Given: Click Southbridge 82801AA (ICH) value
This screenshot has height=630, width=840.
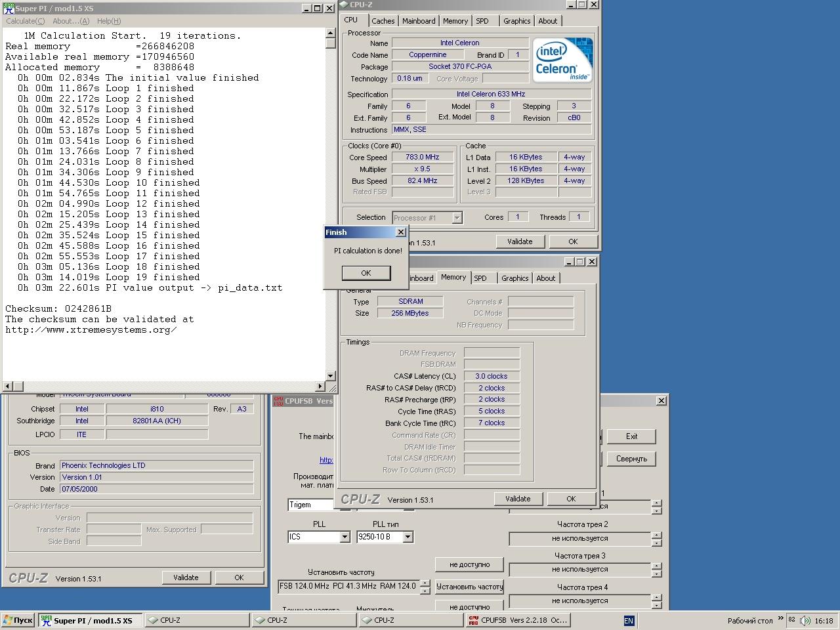Looking at the screenshot, I should (157, 421).
